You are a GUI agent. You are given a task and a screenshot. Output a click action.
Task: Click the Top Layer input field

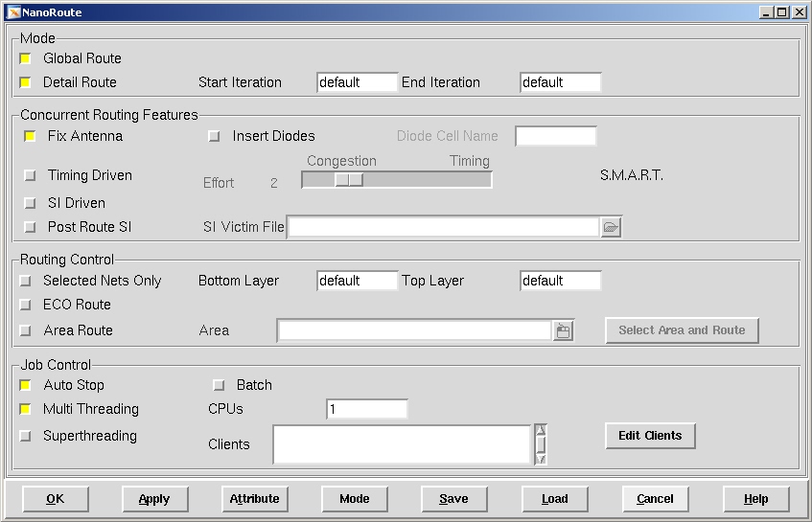point(560,281)
